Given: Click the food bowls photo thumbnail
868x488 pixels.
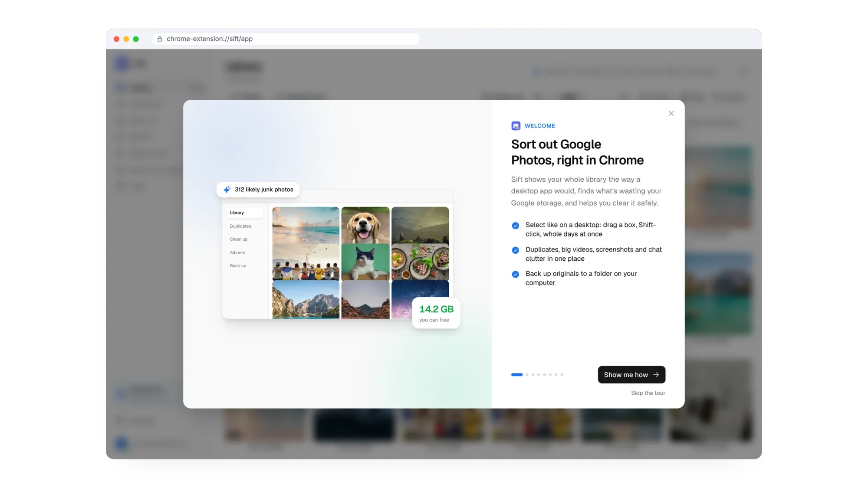Looking at the screenshot, I should coord(420,262).
